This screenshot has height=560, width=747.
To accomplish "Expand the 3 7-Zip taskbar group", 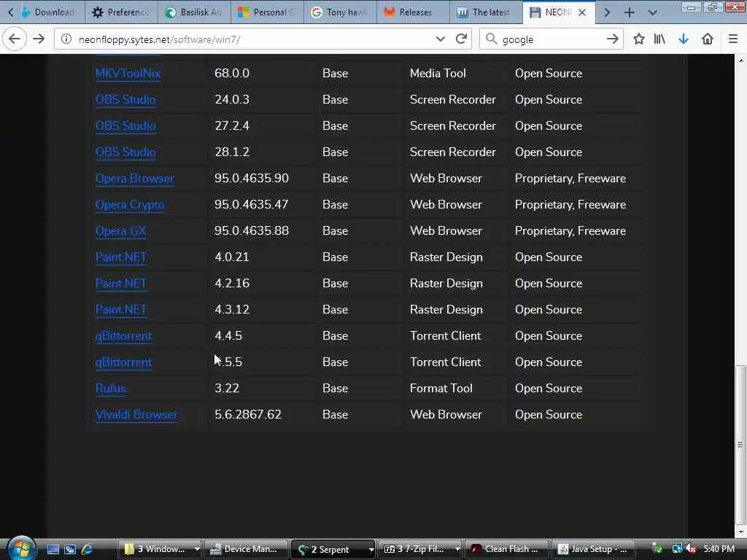I will coord(457,549).
